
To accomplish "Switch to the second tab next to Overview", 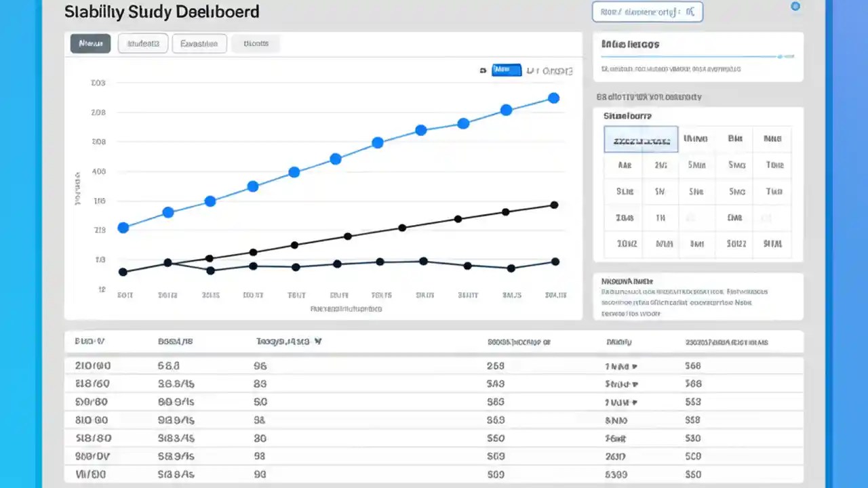I will tap(142, 43).
